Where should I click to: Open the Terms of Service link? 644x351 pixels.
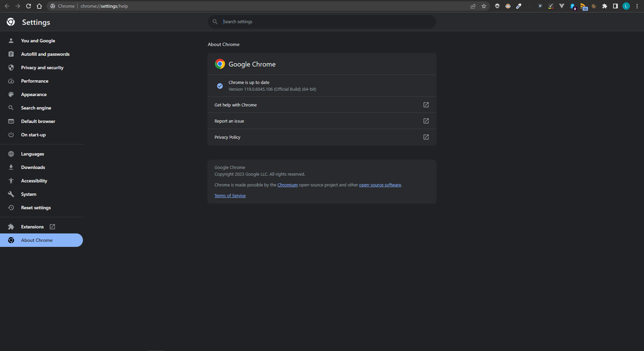(x=230, y=195)
